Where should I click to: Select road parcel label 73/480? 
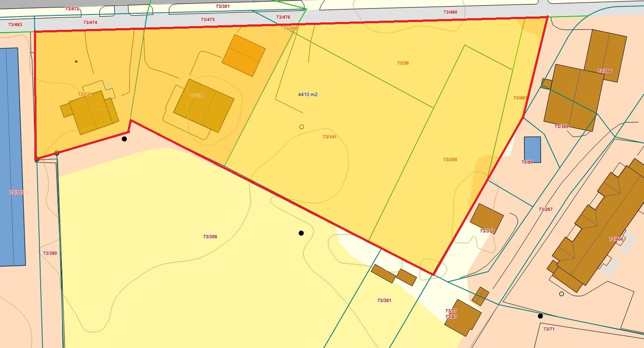click(450, 12)
